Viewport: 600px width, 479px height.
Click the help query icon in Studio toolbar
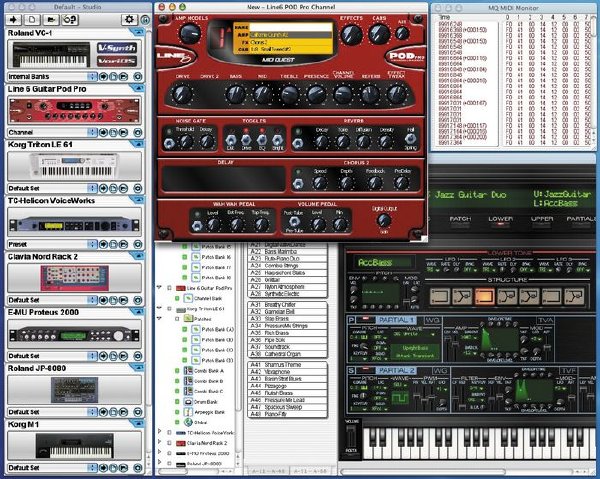click(70, 20)
